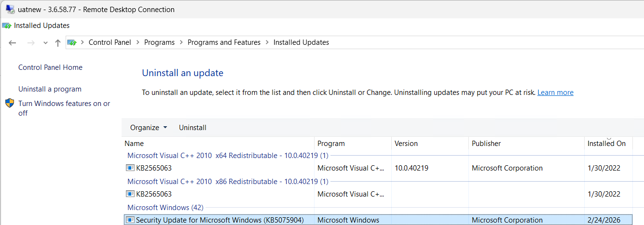The width and height of the screenshot is (644, 225).
Task: Click the Back navigation arrow
Action: 13,42
